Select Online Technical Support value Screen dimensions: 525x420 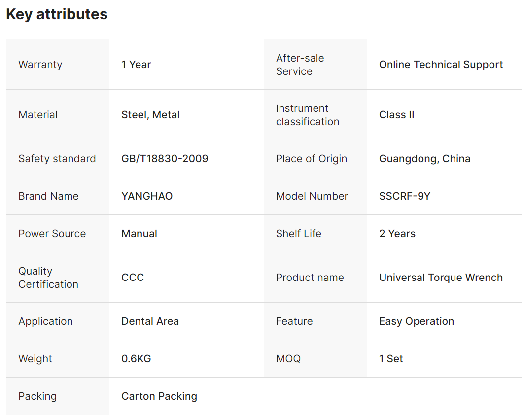(441, 65)
